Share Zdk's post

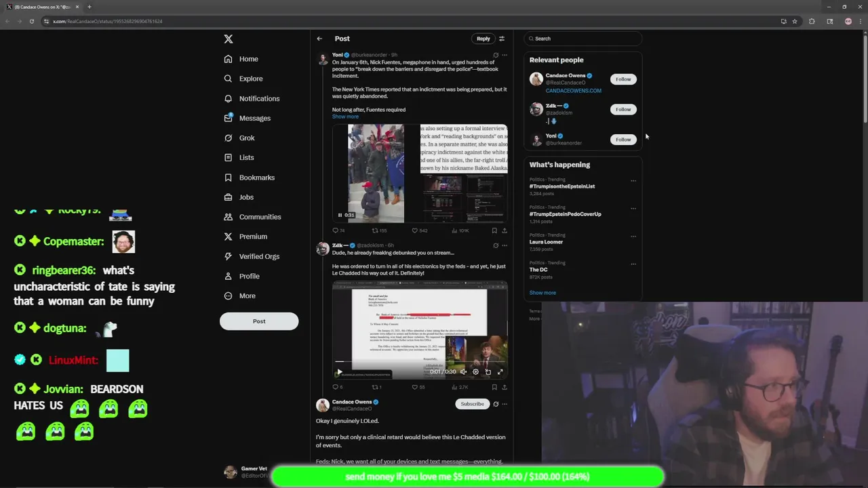point(504,387)
